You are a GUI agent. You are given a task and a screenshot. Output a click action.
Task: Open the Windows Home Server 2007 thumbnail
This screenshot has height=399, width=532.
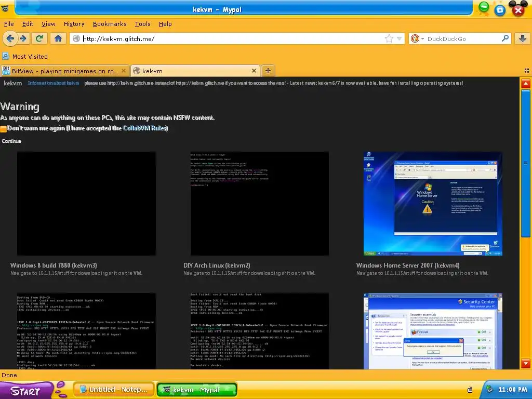click(433, 203)
